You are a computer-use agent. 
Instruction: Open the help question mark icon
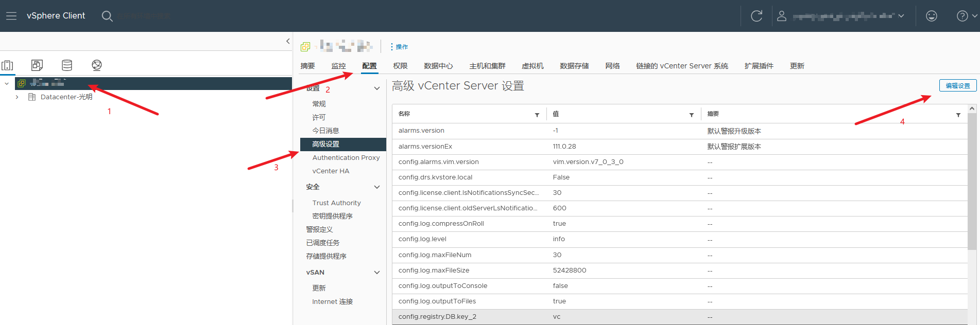pos(962,16)
